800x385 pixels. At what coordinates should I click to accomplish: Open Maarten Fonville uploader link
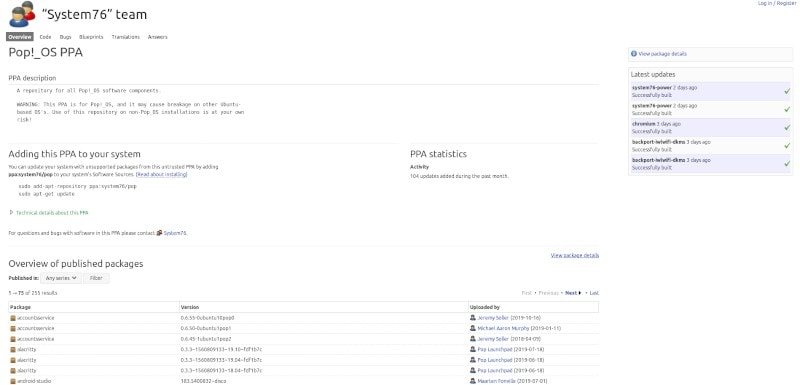click(496, 381)
